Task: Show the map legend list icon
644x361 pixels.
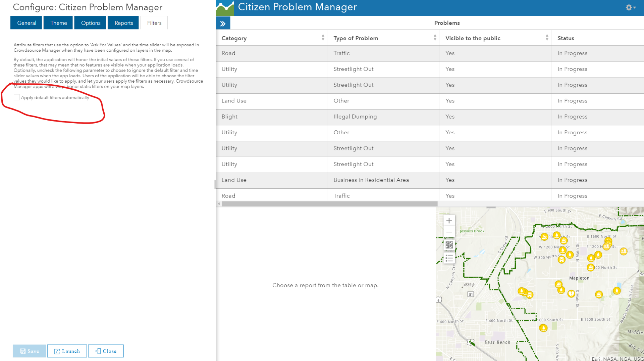Action: 449,258
